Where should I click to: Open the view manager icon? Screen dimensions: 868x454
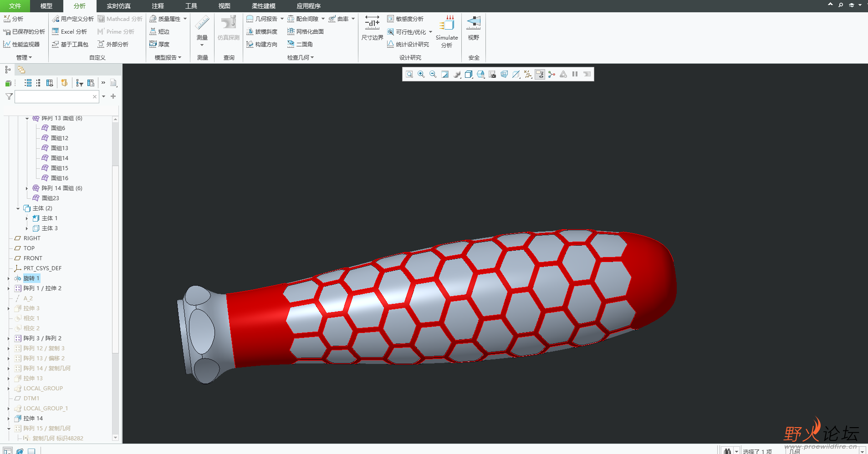pos(492,74)
